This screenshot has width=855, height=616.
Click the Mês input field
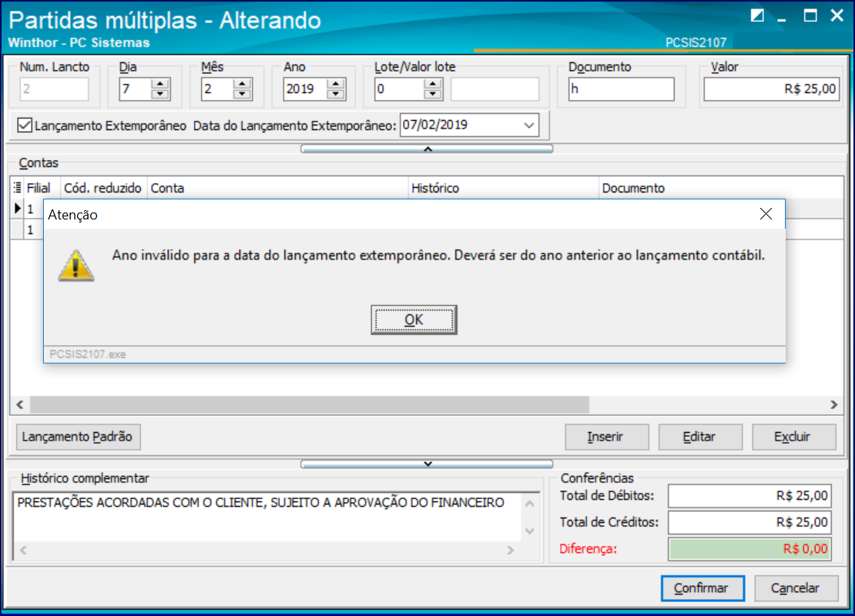217,89
